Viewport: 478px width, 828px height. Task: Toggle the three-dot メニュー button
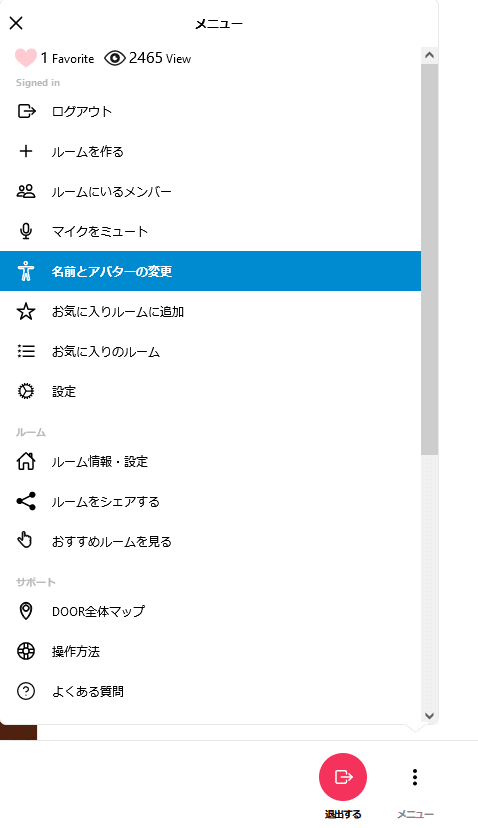[x=415, y=777]
